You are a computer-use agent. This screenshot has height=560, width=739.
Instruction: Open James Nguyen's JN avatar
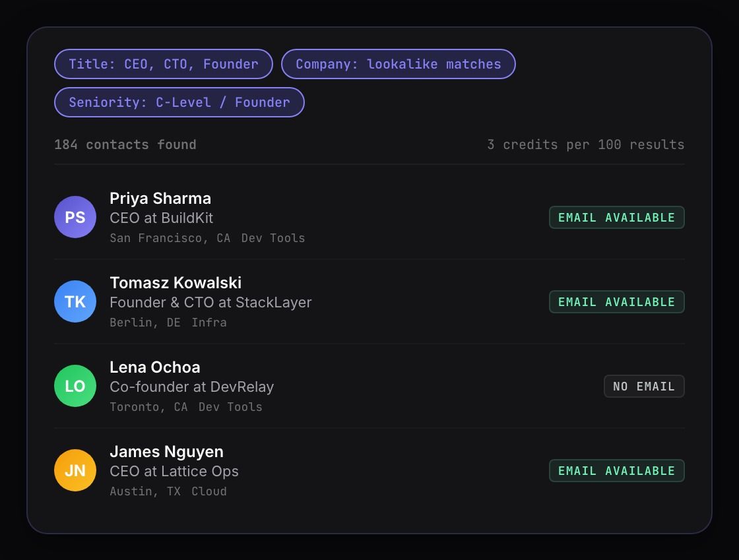[75, 470]
